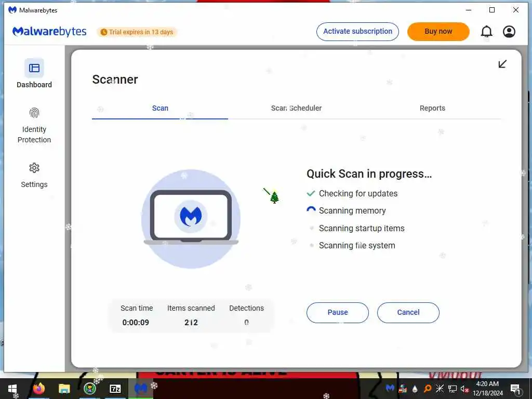The height and width of the screenshot is (399, 532).
Task: Switch to the Scan Scheduler tab
Action: point(296,108)
